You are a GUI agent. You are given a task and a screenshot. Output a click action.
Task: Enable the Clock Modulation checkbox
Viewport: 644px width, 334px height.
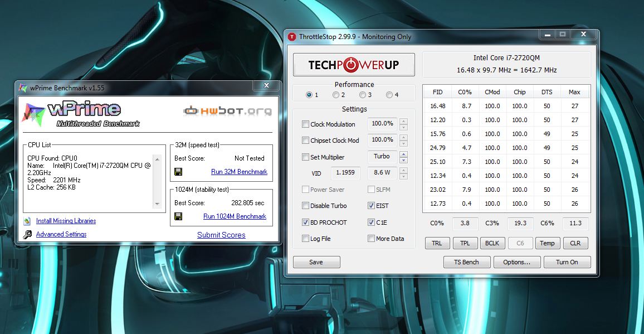click(x=305, y=124)
